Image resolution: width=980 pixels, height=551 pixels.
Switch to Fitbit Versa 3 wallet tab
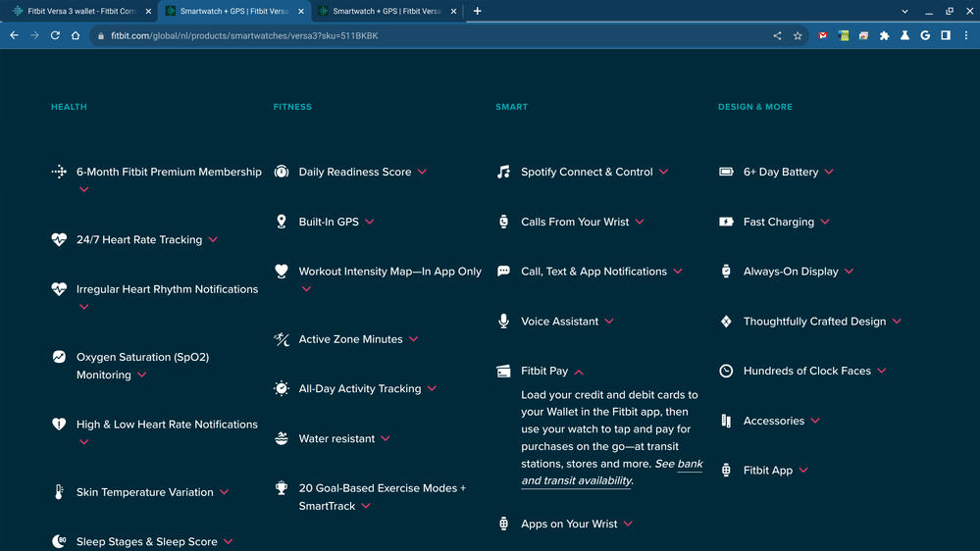pyautogui.click(x=81, y=11)
